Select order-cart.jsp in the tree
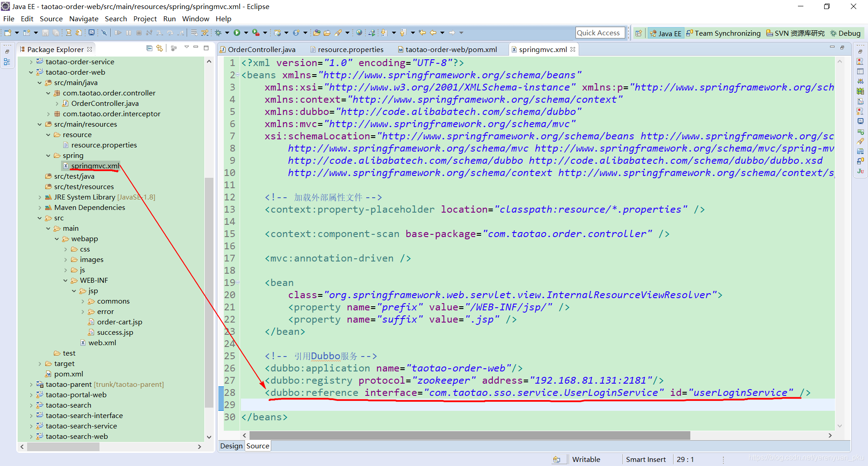 pos(119,322)
